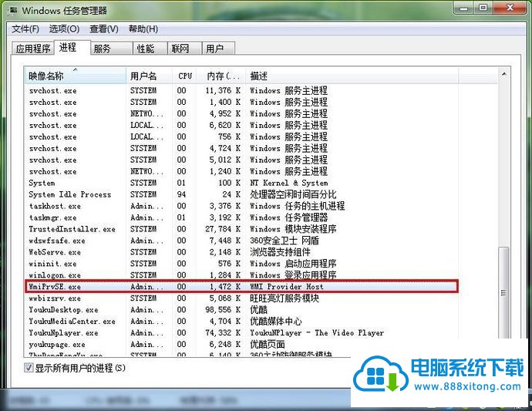
Task: Click the WMI Provider Host description
Action: 286,287
